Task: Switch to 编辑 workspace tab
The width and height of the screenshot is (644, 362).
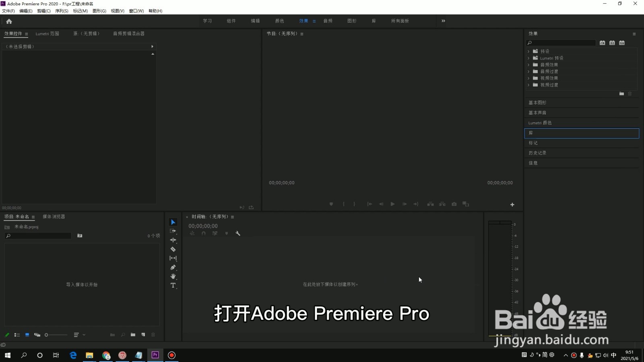Action: point(255,21)
